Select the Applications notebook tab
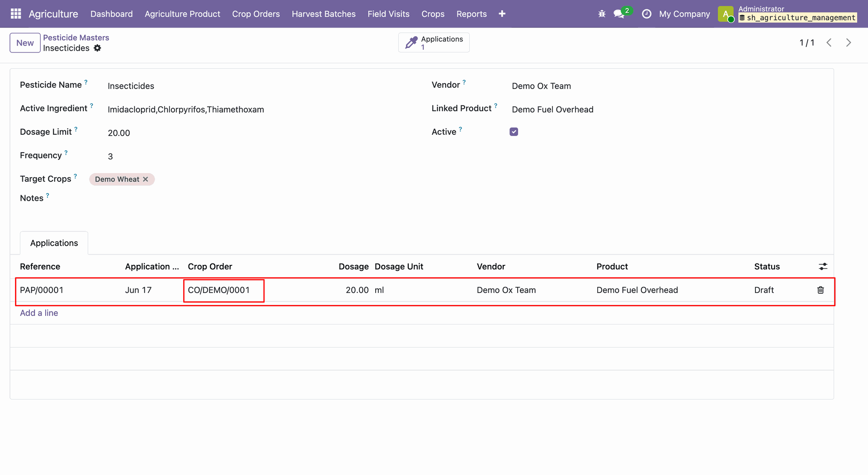Image resolution: width=868 pixels, height=475 pixels. tap(54, 243)
